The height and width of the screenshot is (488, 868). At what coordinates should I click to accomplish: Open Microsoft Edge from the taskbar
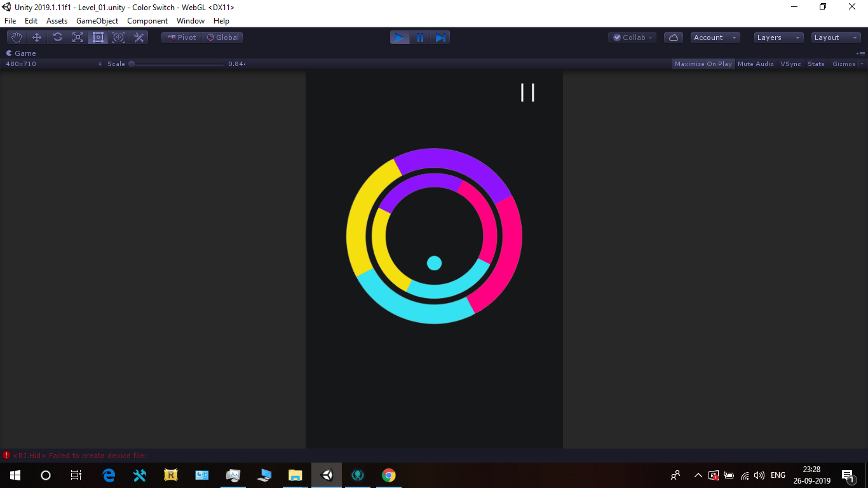pyautogui.click(x=109, y=475)
